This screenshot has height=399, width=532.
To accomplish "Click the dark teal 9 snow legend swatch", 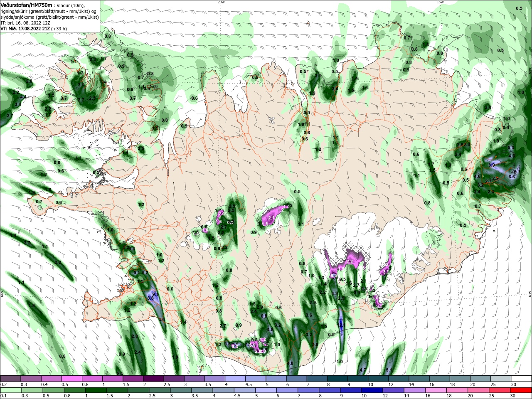I will [x=358, y=379].
